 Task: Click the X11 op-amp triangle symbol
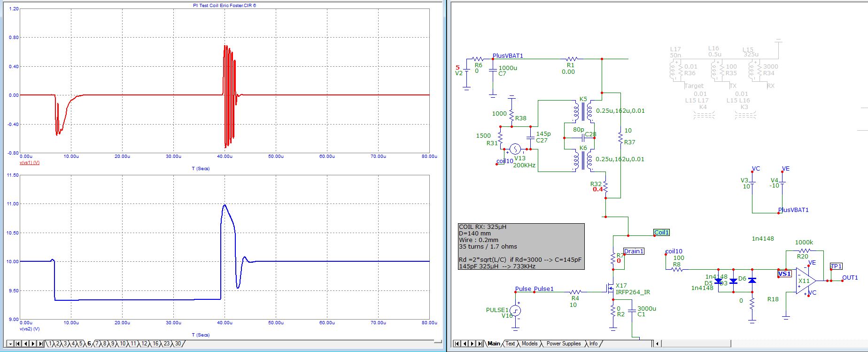click(x=804, y=281)
